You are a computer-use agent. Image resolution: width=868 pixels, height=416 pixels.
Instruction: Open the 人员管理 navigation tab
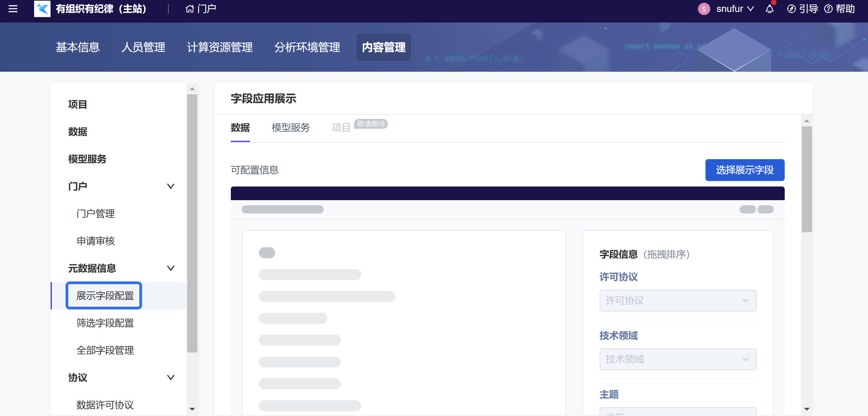click(143, 47)
